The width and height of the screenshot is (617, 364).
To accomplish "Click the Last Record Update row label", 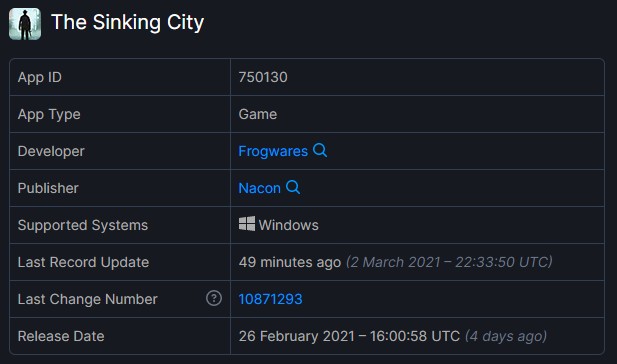I will (83, 262).
